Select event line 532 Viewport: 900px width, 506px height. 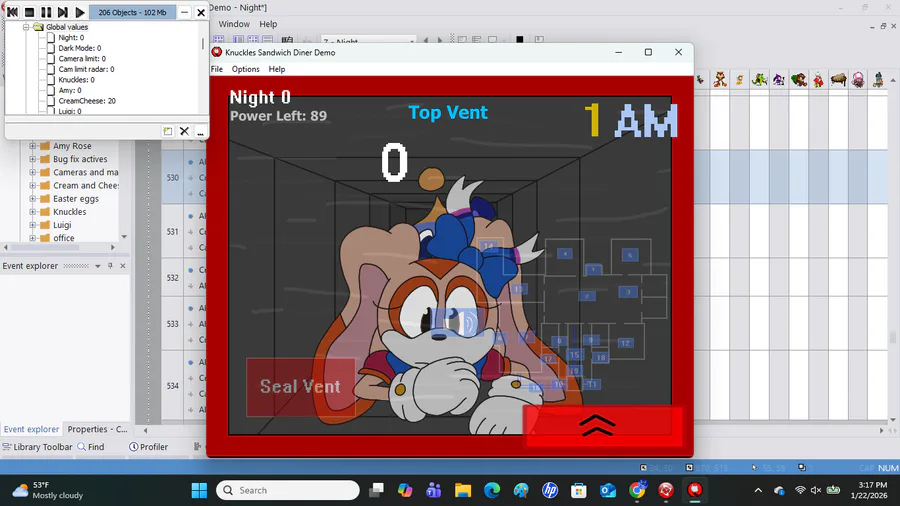tap(173, 278)
